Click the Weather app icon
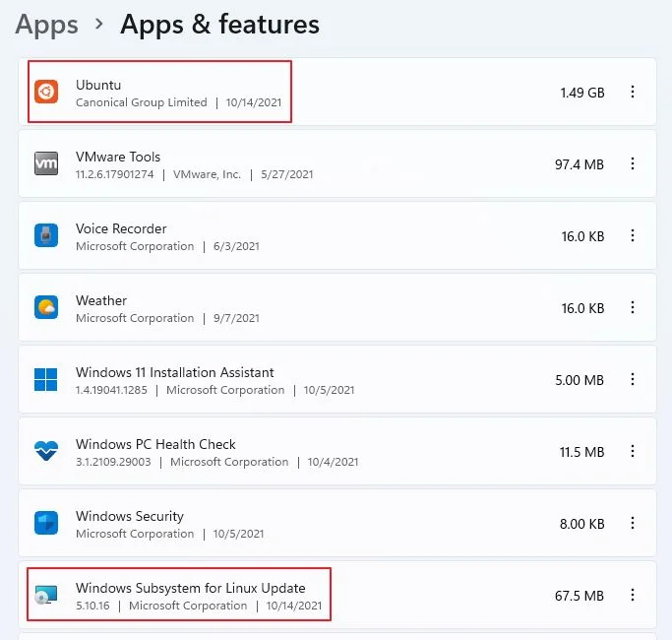This screenshot has width=672, height=640. (x=46, y=307)
